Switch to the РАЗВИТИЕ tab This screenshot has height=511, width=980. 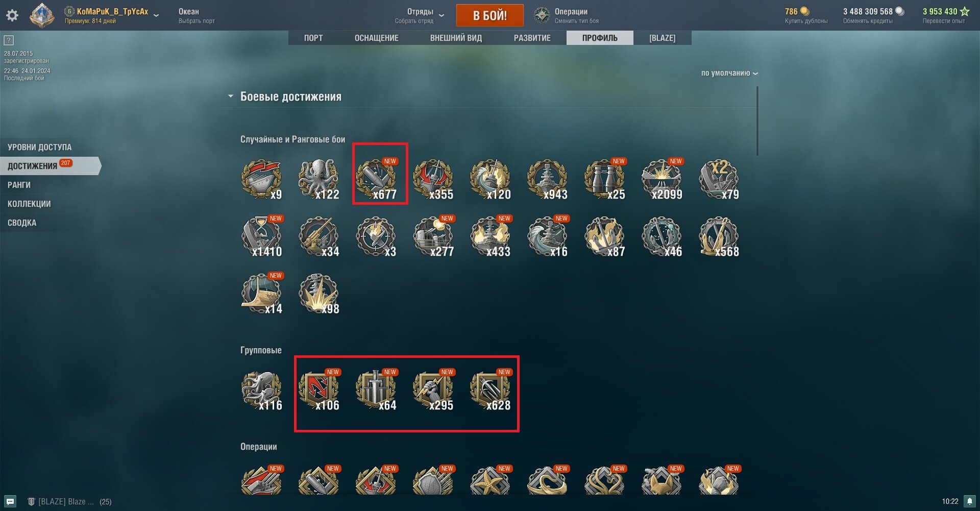532,38
